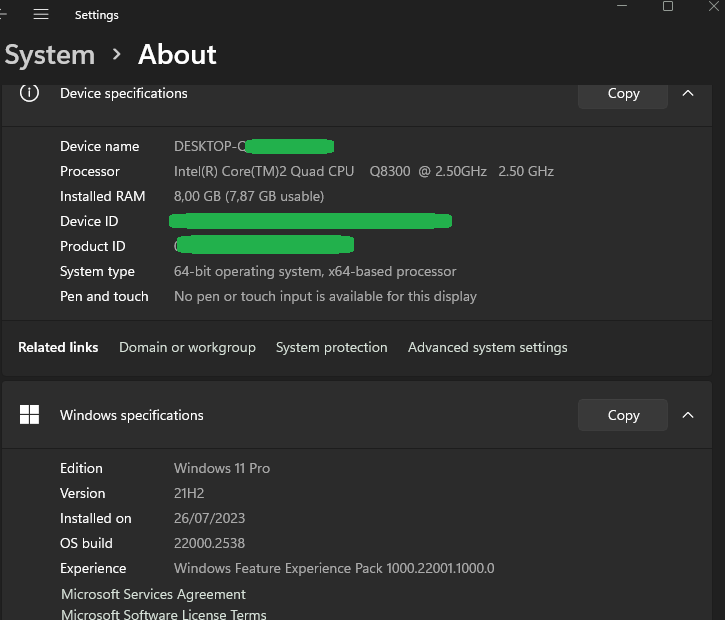Image resolution: width=725 pixels, height=620 pixels.
Task: Click the Experience label
Action: click(x=93, y=568)
